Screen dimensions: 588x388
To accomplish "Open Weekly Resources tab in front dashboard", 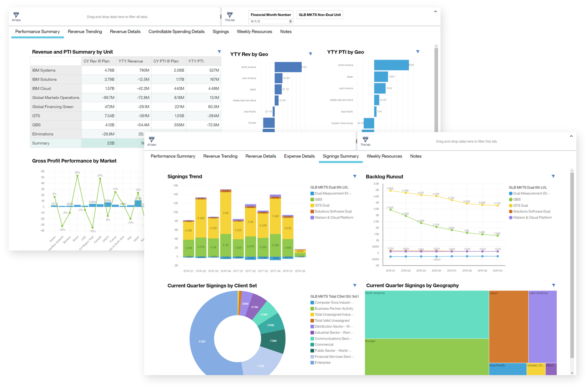I will coord(384,156).
